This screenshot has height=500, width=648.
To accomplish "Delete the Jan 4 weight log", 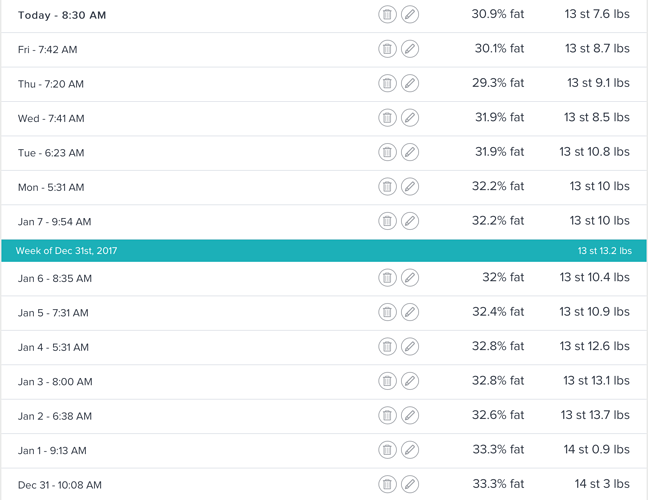I will point(387,347).
